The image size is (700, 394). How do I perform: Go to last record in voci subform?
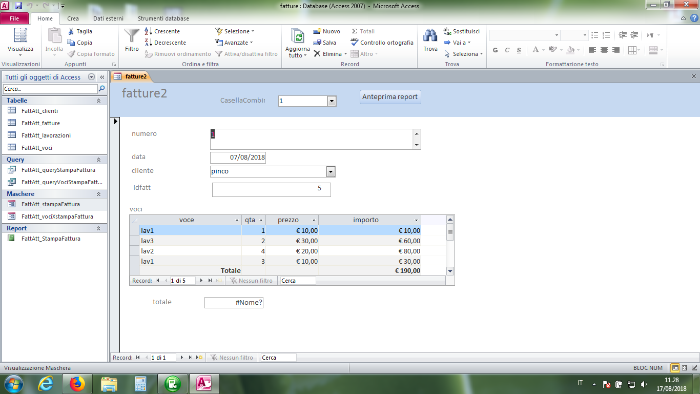210,281
